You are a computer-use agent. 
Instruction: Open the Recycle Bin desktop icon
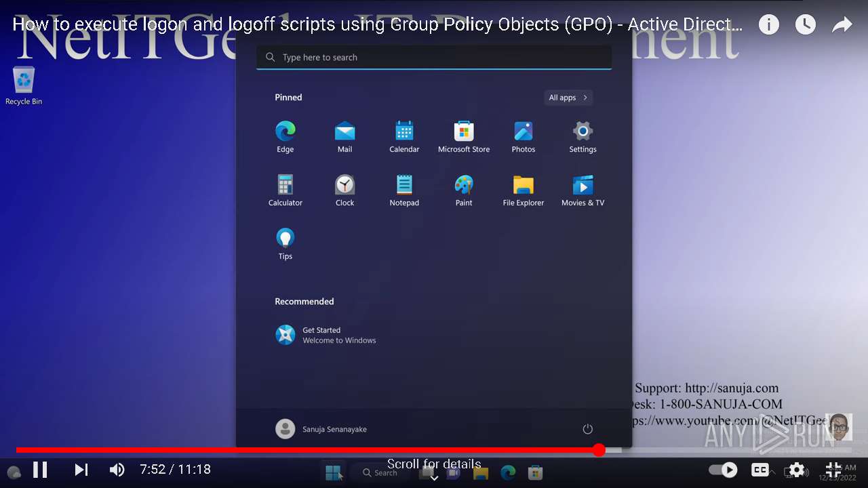coord(24,85)
